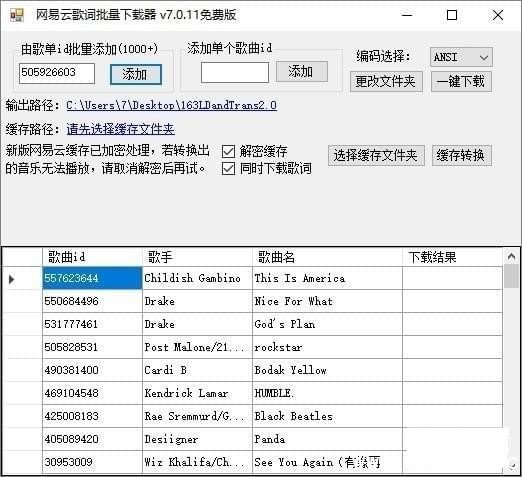Toggle the 同时下载歌词 checkbox
This screenshot has width=522, height=477.
[228, 168]
